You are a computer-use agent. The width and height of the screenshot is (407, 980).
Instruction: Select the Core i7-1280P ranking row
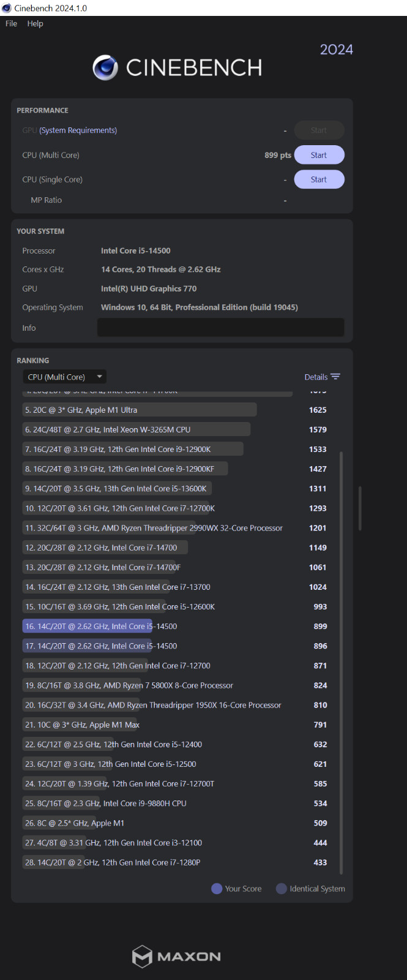pos(176,862)
